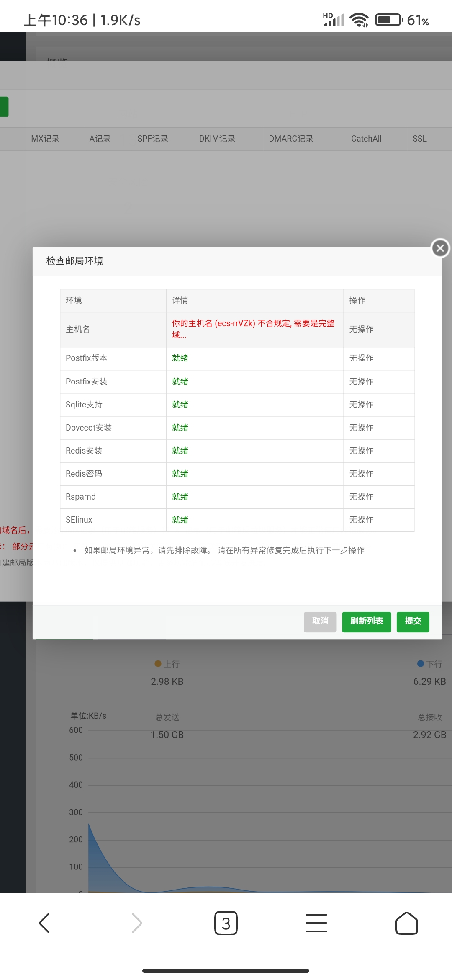This screenshot has height=980, width=452.
Task: Select the SSL column tab
Action: (419, 139)
